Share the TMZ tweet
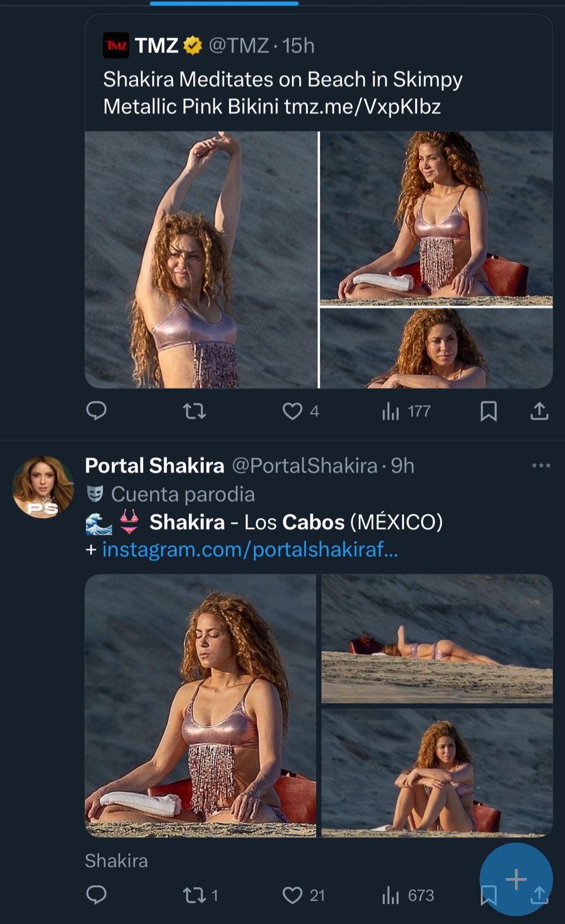Image resolution: width=565 pixels, height=924 pixels. [x=539, y=411]
